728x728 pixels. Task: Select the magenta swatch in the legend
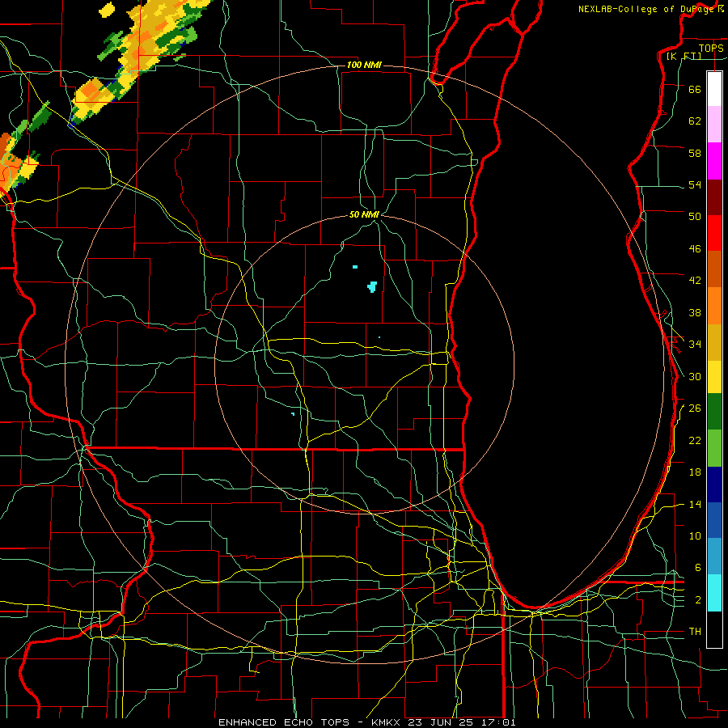[714, 161]
